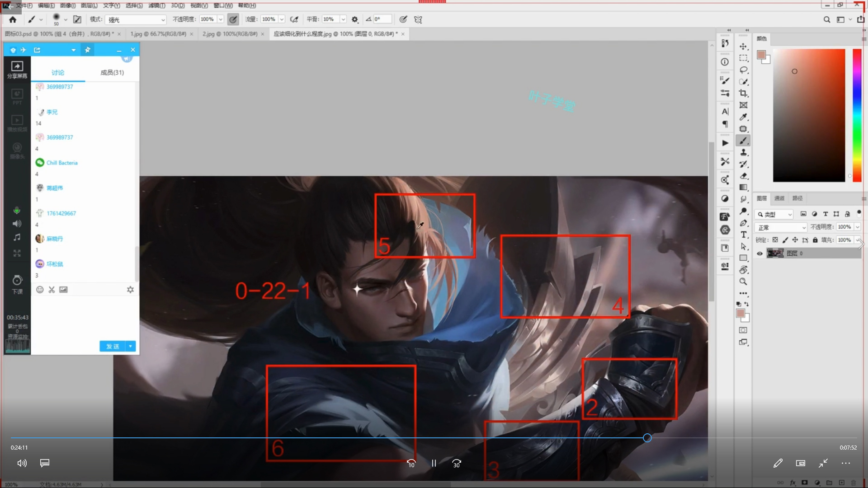Click the video progress slider handle
Viewport: 868px width, 488px height.
pos(647,438)
